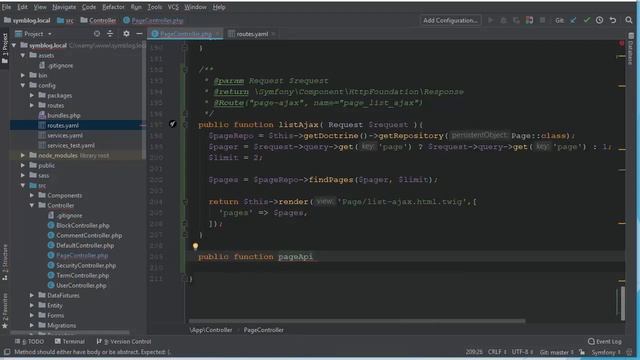Open TermController.php
This screenshot has width=640, height=360.
coord(82,276)
